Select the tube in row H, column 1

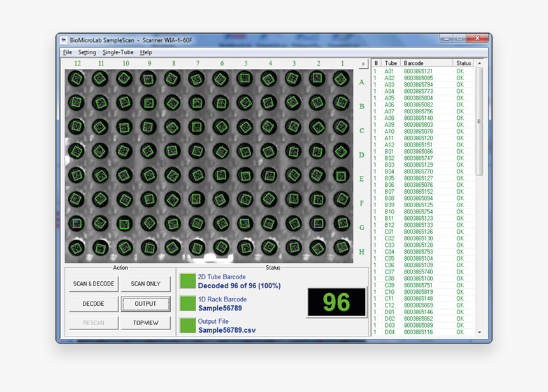click(341, 247)
